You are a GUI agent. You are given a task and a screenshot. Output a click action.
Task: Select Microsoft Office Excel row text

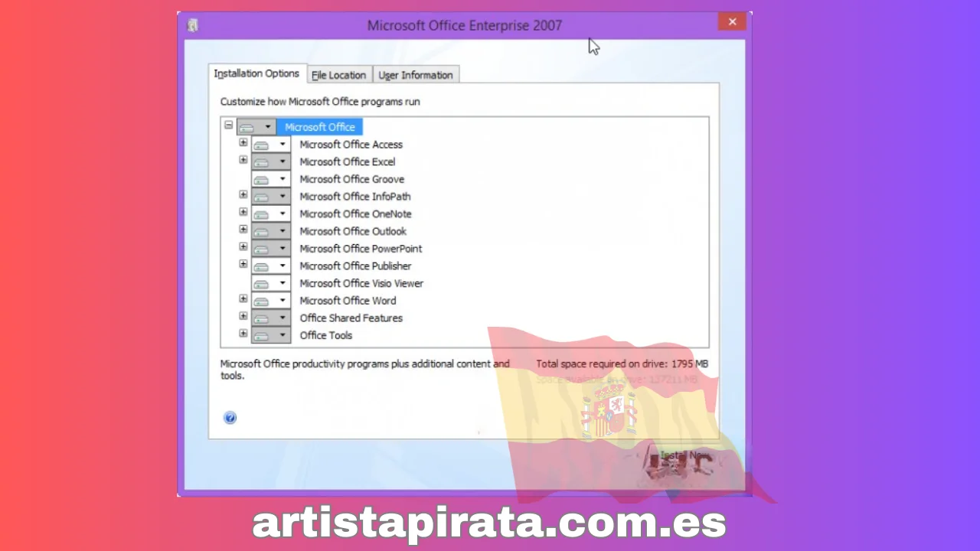(x=348, y=162)
